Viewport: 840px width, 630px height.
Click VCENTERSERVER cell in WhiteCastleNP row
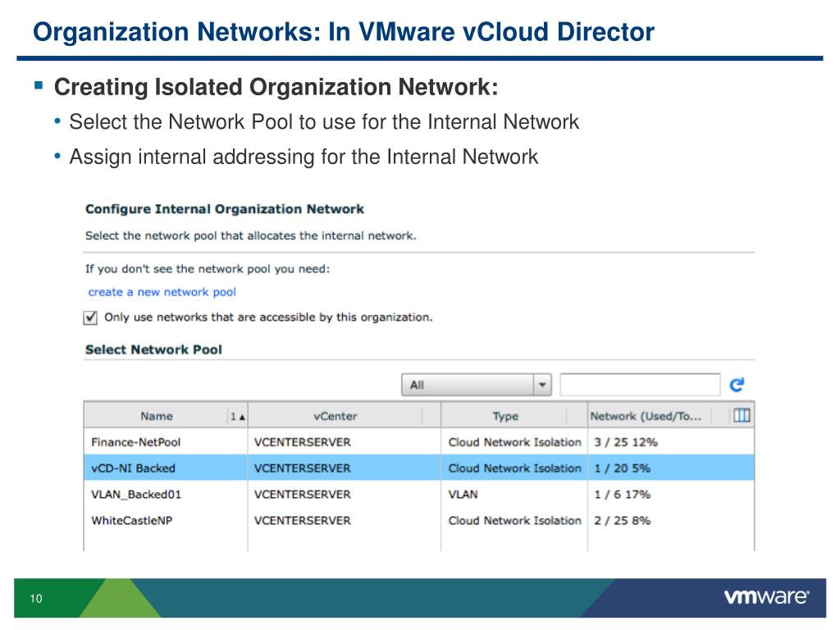point(302,520)
